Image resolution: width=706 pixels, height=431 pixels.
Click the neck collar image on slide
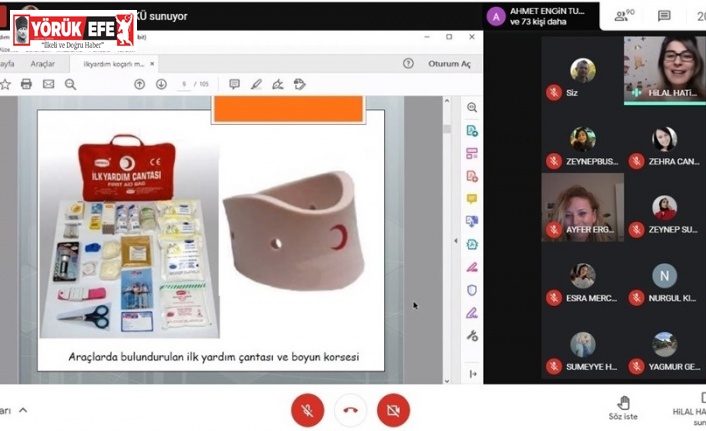point(294,230)
